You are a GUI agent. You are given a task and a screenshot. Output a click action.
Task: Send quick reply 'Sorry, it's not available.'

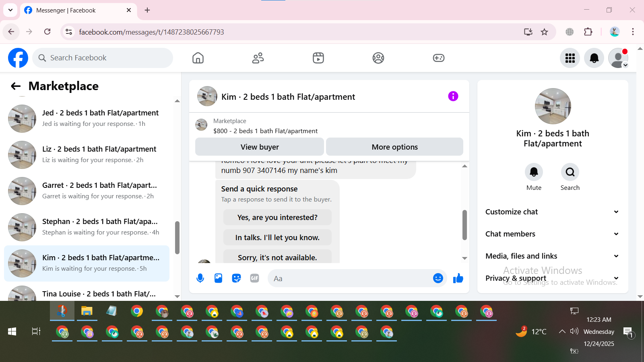[x=277, y=257]
